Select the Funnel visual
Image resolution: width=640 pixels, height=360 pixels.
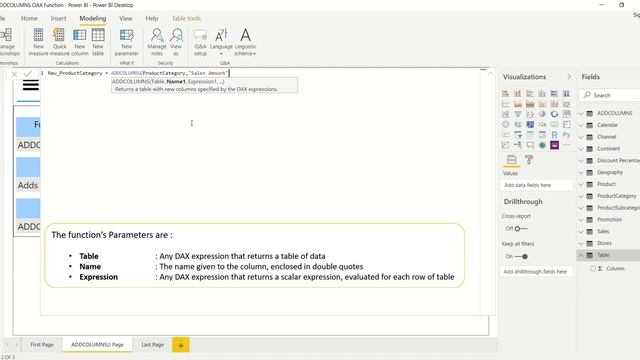pyautogui.click(x=518, y=114)
